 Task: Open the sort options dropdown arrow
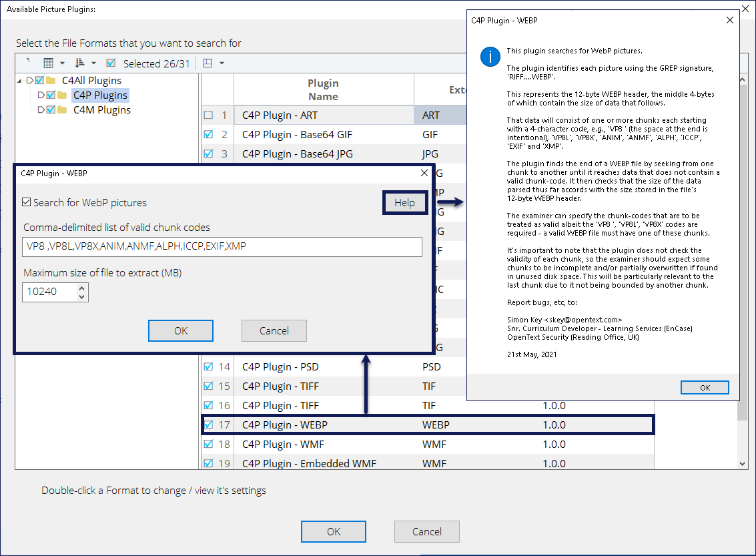[x=93, y=63]
